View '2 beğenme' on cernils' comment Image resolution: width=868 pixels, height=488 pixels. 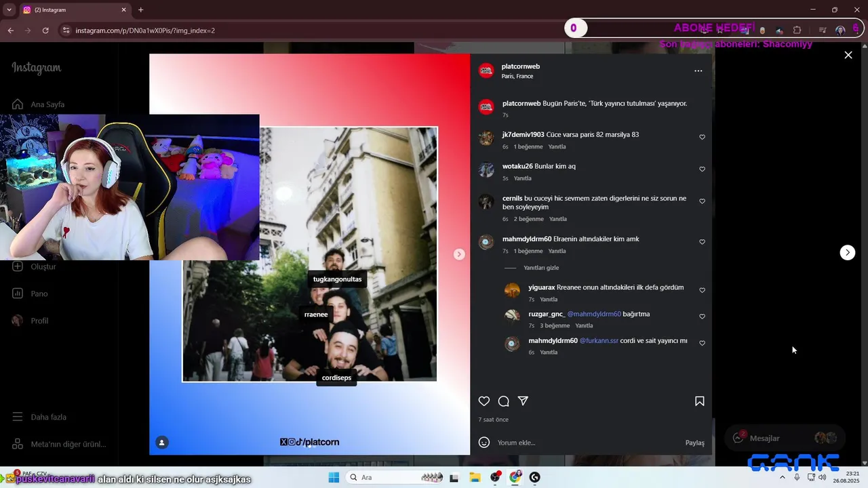529,219
